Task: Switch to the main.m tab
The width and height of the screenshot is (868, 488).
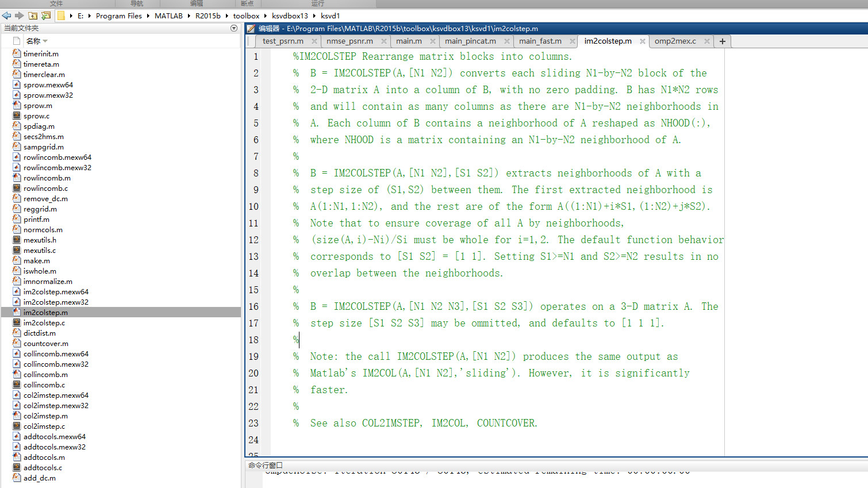Action: (409, 41)
